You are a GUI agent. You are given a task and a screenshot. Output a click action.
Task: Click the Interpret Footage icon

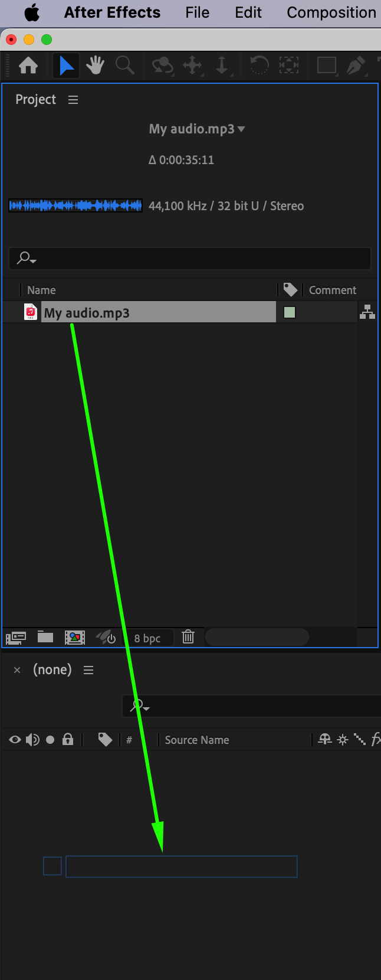[16, 638]
